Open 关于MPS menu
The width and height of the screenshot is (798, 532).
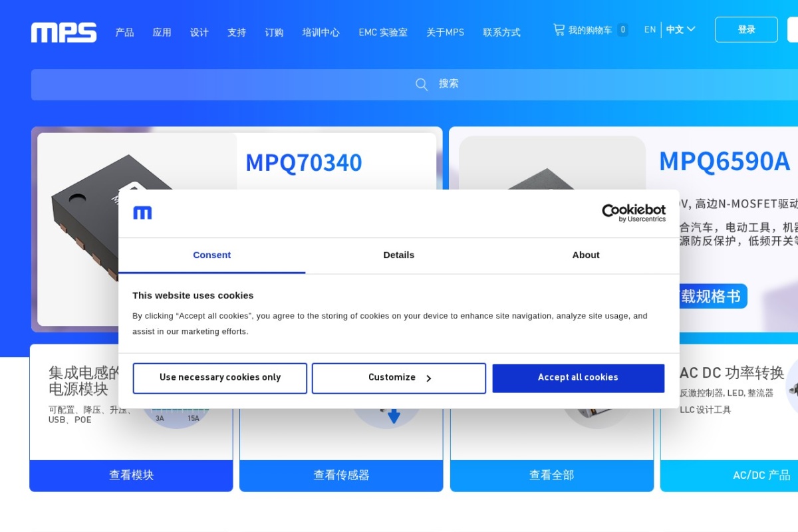[446, 32]
